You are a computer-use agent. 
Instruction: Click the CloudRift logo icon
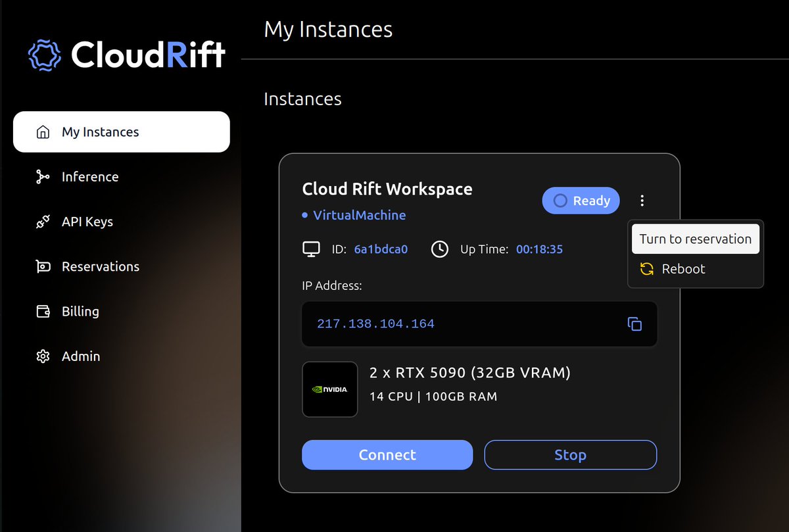point(45,55)
